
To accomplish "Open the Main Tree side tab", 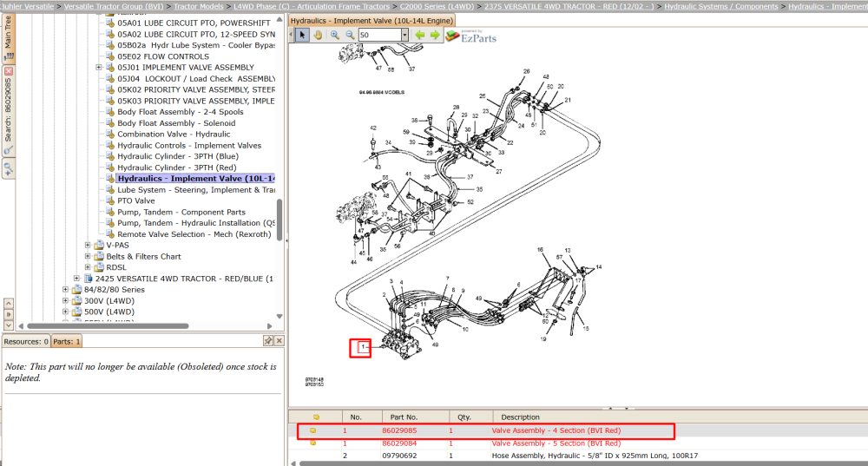I will 8,37.
